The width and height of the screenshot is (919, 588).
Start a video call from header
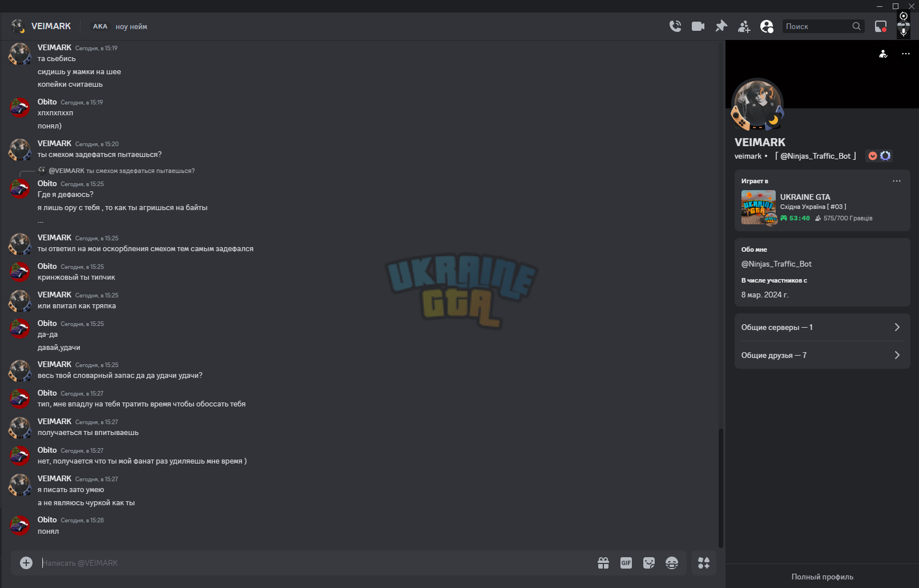click(x=698, y=26)
